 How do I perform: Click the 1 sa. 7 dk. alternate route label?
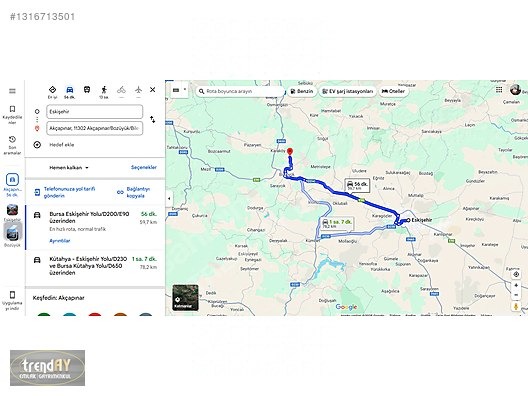click(337, 224)
